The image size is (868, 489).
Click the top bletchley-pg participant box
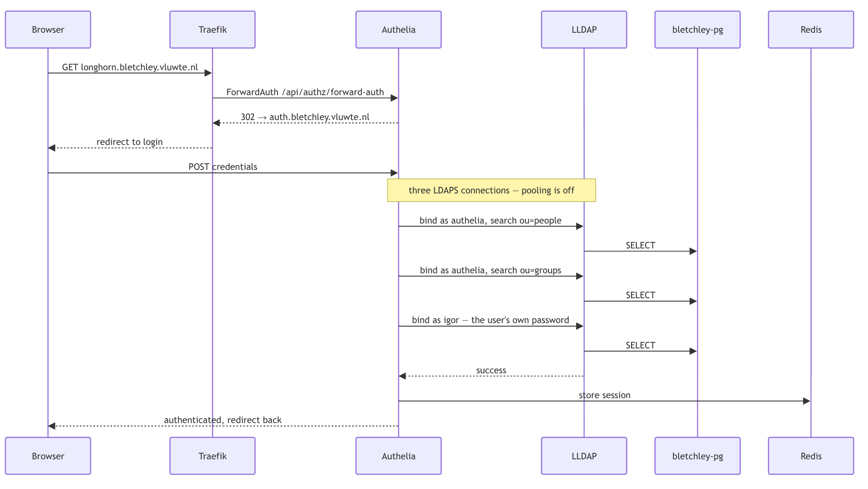coord(697,30)
